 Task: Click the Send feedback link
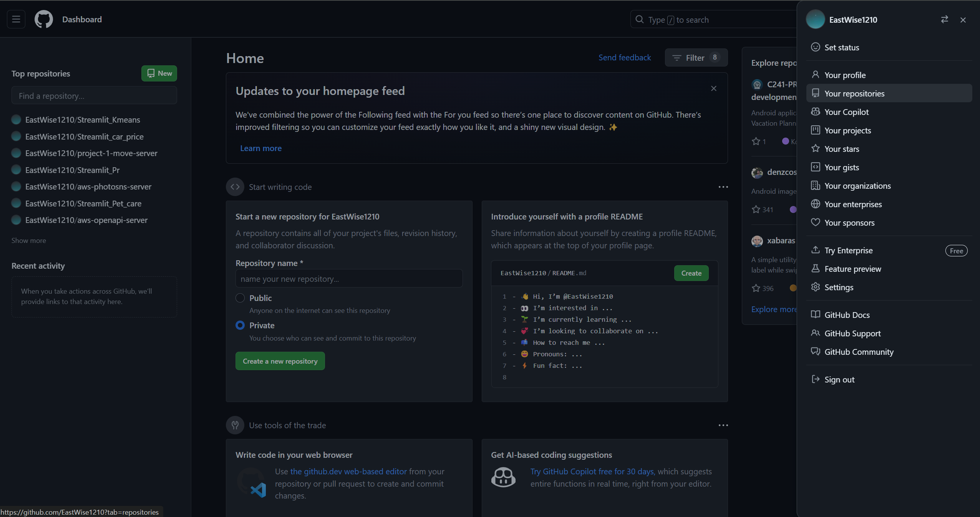click(625, 57)
